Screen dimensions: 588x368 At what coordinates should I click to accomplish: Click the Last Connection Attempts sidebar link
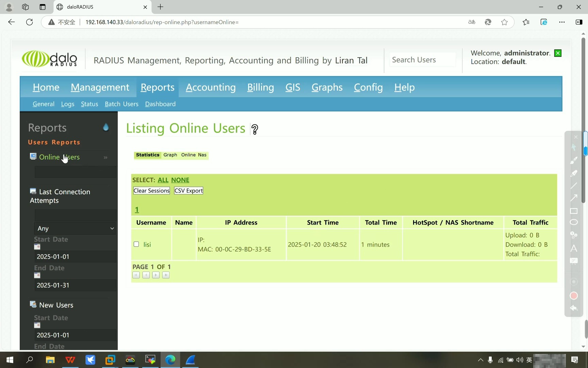60,196
